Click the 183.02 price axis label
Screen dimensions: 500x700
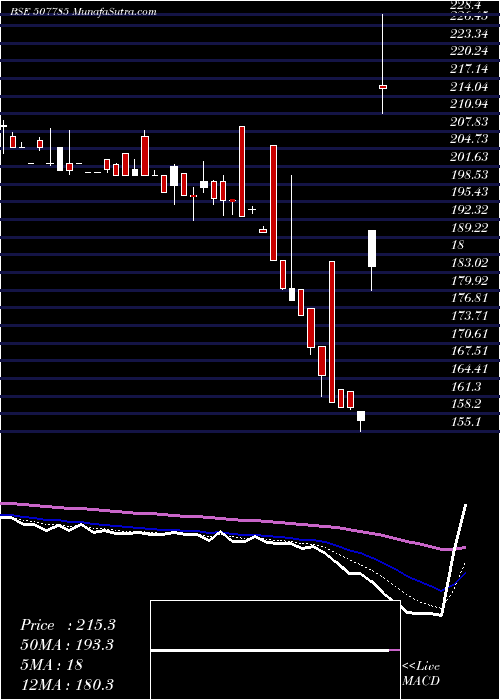tap(468, 263)
